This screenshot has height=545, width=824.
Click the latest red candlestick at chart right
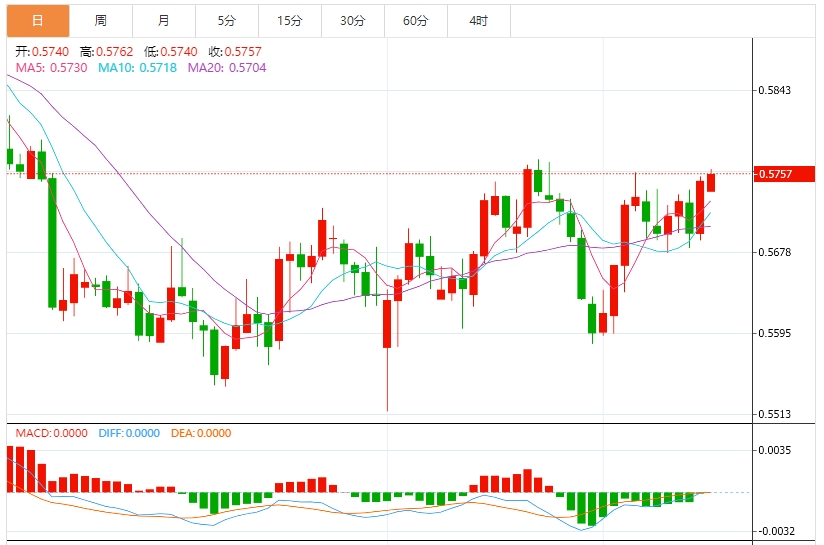click(711, 182)
